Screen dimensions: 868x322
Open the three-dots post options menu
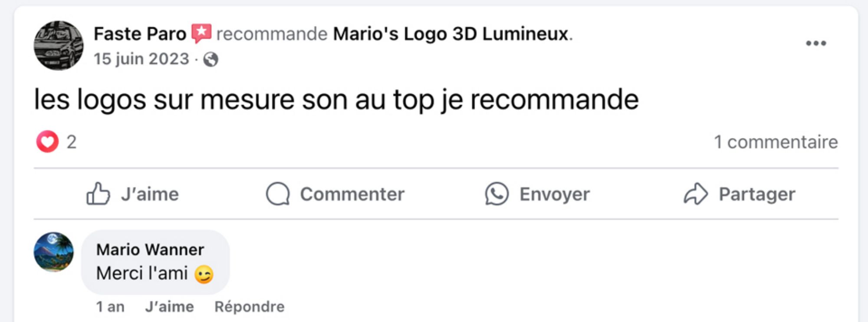[x=816, y=43]
